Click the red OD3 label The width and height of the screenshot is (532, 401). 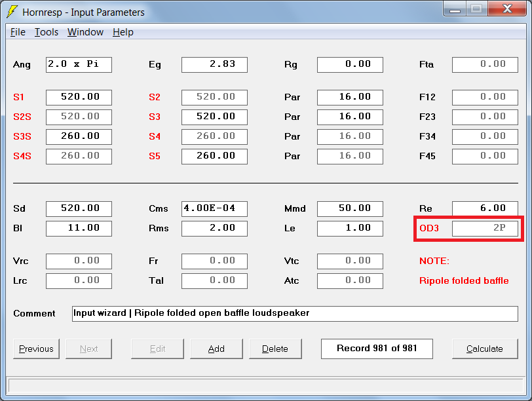coord(429,228)
